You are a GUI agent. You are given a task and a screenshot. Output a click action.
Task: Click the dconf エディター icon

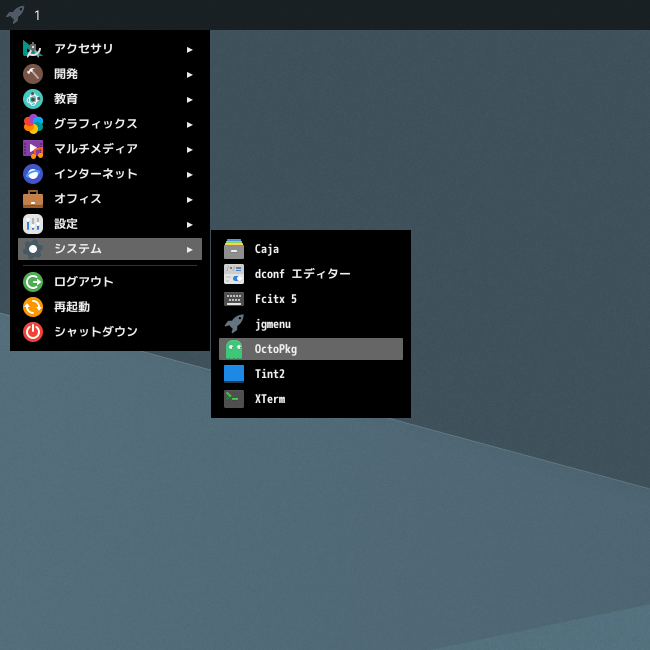point(234,274)
